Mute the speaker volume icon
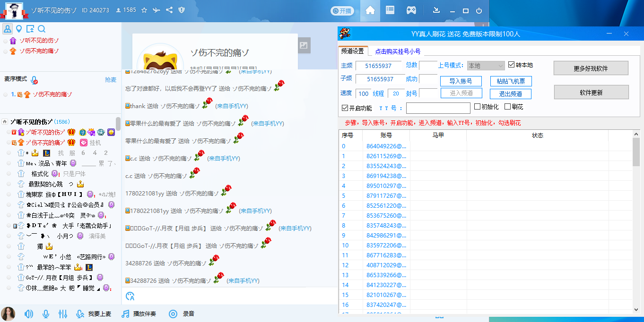 pyautogui.click(x=29, y=314)
